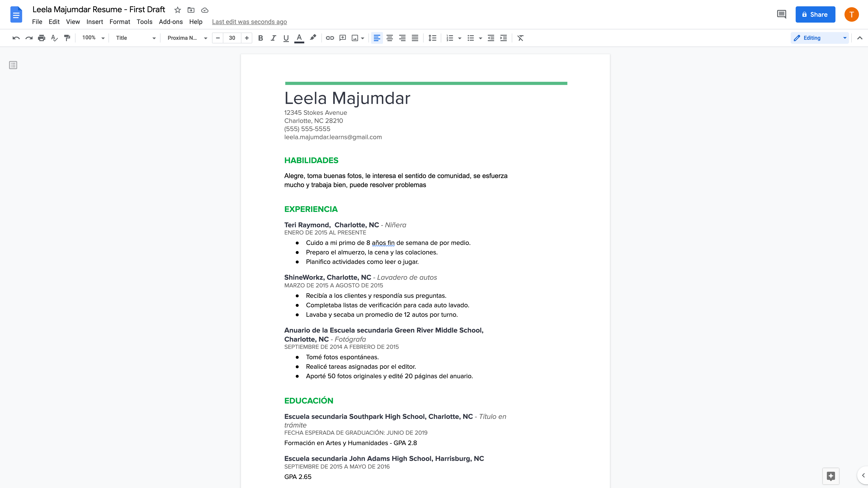This screenshot has width=868, height=488.
Task: Increase indent of the paragraph
Action: pyautogui.click(x=504, y=38)
